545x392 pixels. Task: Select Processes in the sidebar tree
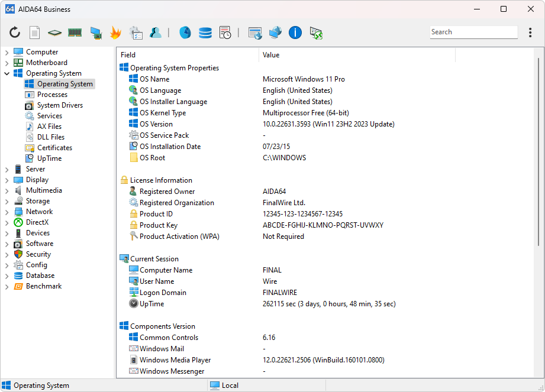pos(52,95)
